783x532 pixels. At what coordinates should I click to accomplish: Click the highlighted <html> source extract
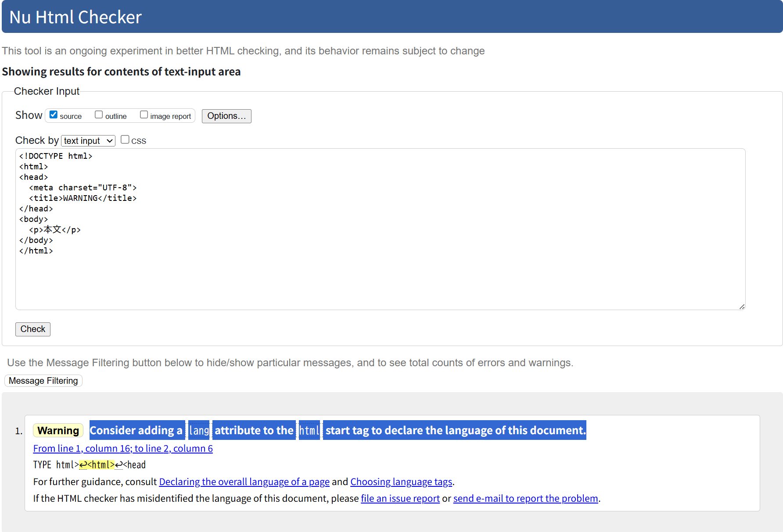click(x=97, y=465)
